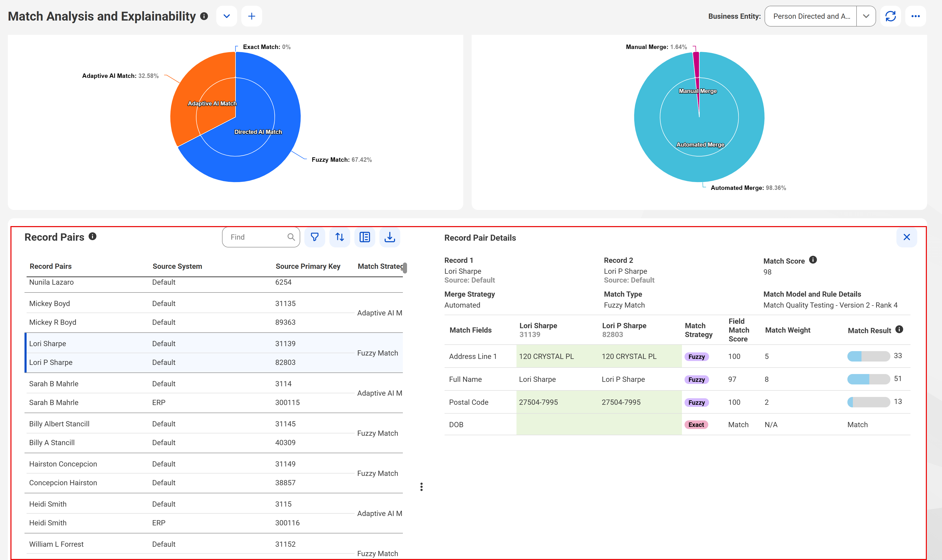This screenshot has height=560, width=942.
Task: Focus the Find search field
Action: pyautogui.click(x=261, y=237)
